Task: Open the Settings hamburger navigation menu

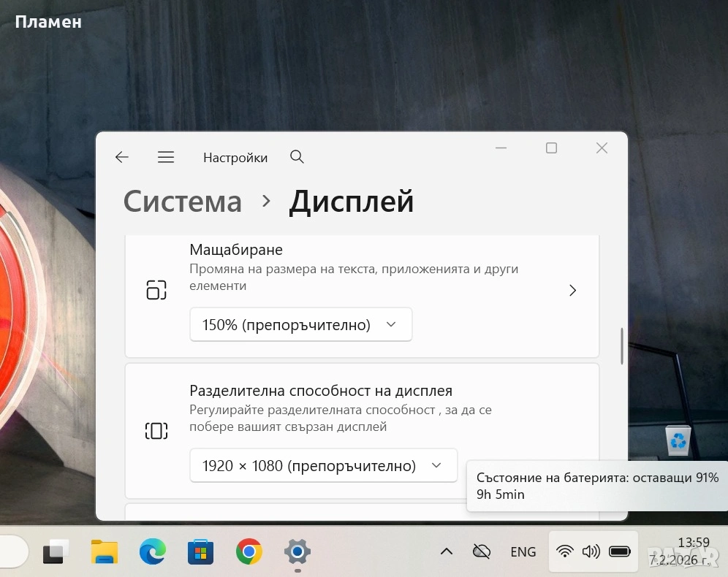Action: (x=166, y=157)
